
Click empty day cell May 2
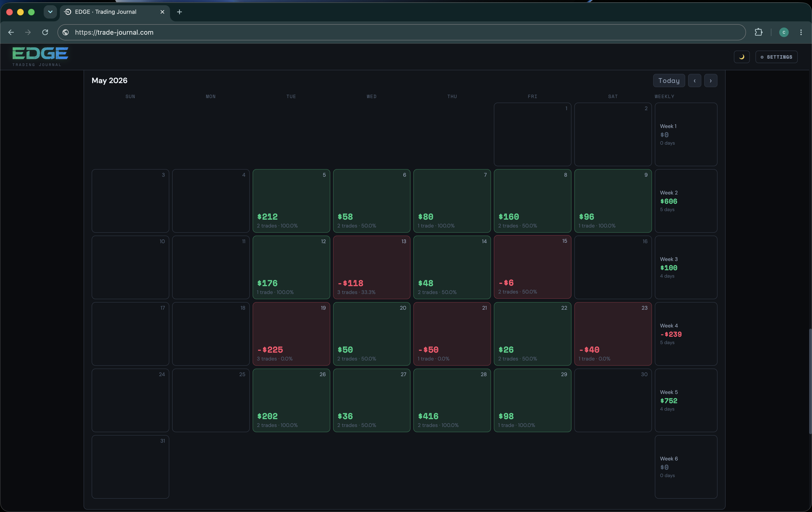tap(613, 134)
